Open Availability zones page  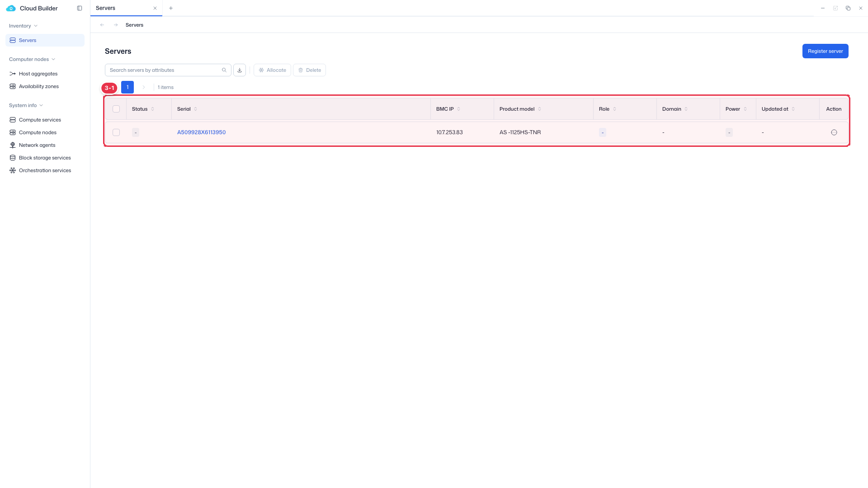(x=45, y=86)
